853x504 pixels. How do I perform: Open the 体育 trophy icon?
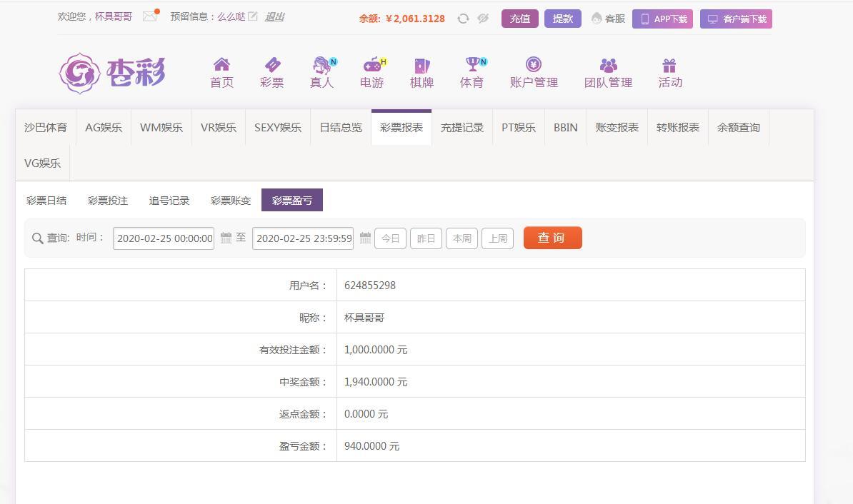click(x=472, y=65)
